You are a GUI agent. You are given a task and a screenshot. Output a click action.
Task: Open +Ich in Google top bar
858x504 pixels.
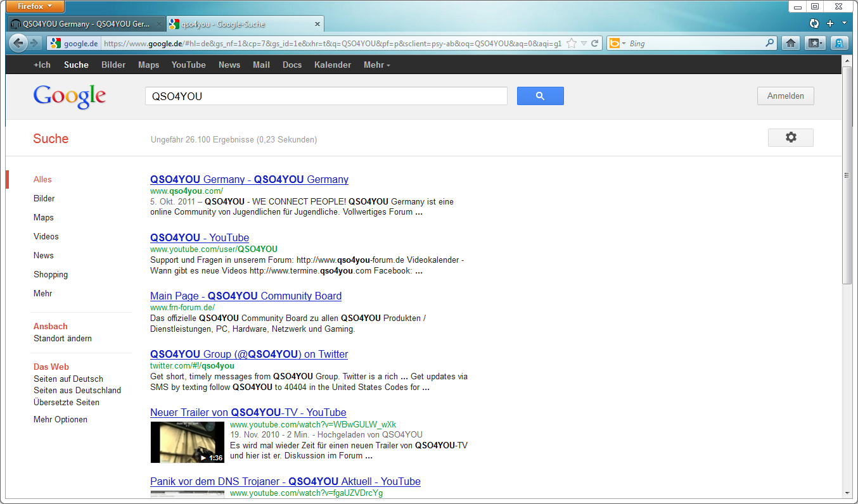point(42,65)
